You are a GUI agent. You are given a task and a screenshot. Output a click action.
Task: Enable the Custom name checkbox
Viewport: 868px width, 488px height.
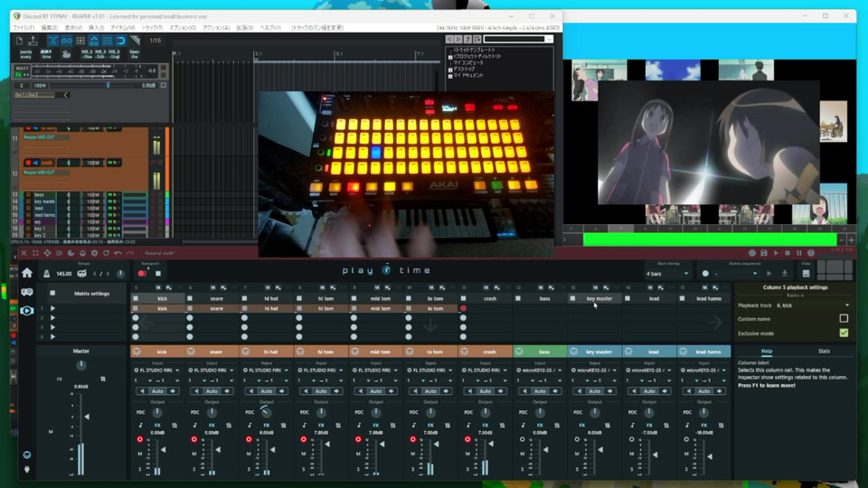[844, 319]
